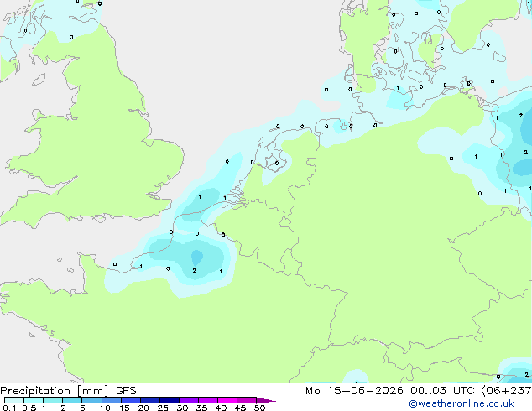Click the 1–2 mm legend color swatch
The width and height of the screenshot is (532, 411).
coord(53,400)
